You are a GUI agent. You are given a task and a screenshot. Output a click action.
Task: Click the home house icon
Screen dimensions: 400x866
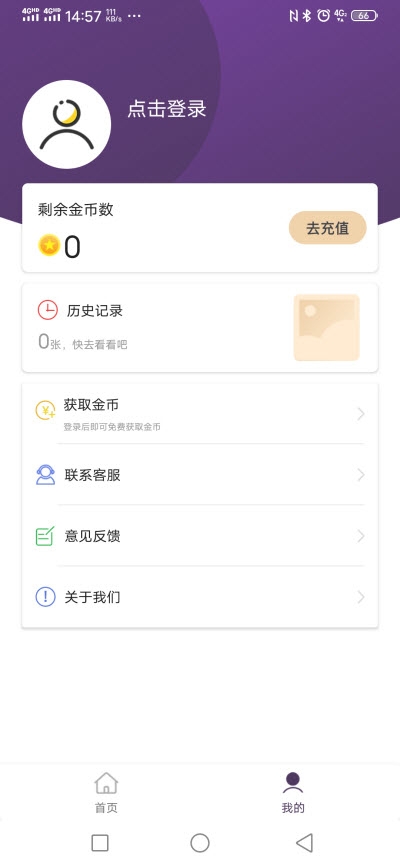[x=106, y=783]
